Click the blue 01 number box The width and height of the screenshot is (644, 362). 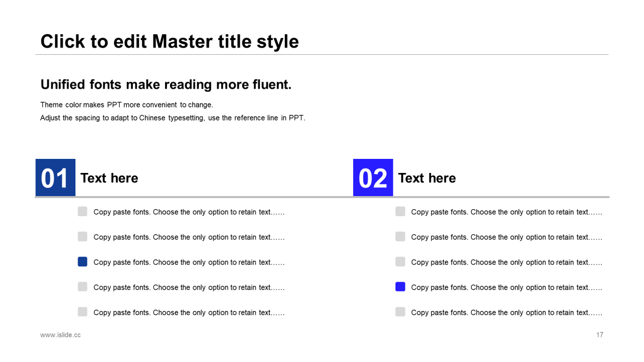tap(55, 177)
